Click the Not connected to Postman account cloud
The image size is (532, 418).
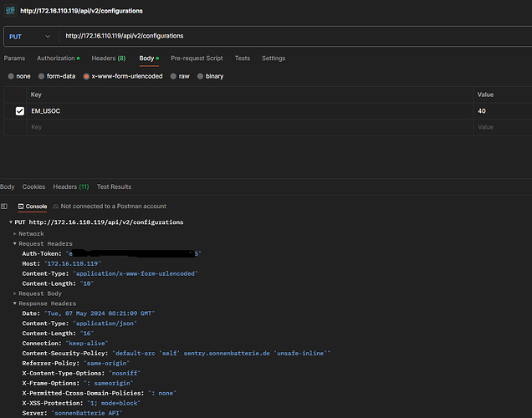[56, 206]
